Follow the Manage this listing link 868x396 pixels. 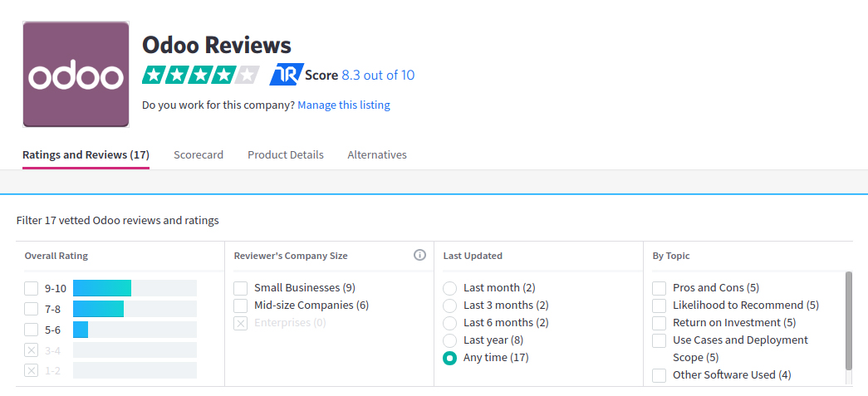(344, 105)
